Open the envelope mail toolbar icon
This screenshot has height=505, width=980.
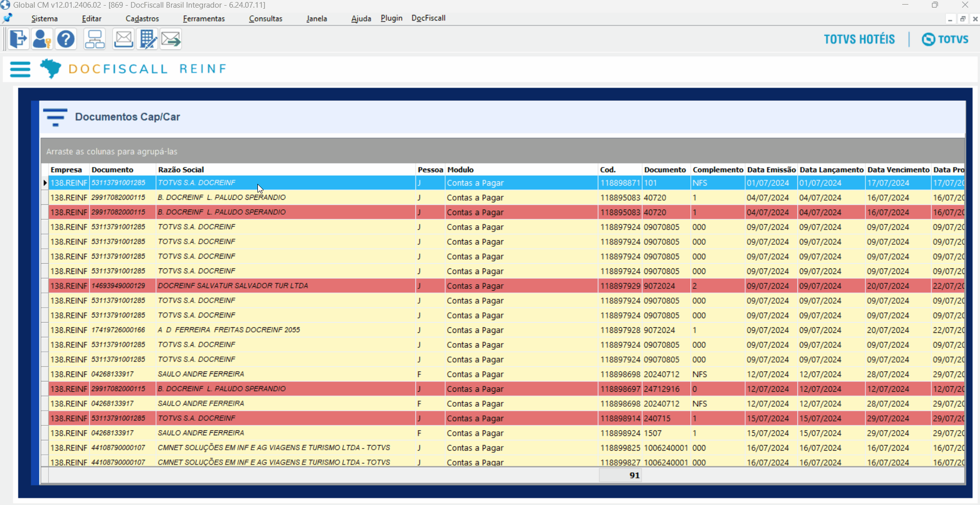123,39
